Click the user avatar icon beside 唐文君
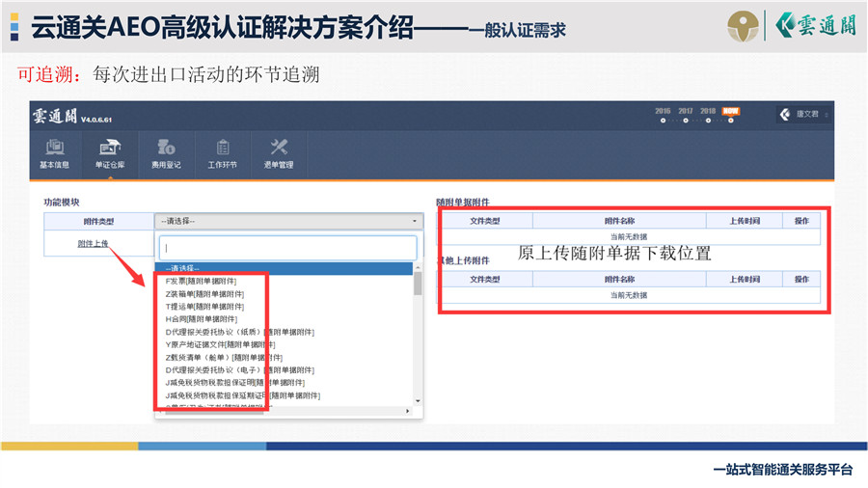The image size is (868, 488). click(x=784, y=115)
